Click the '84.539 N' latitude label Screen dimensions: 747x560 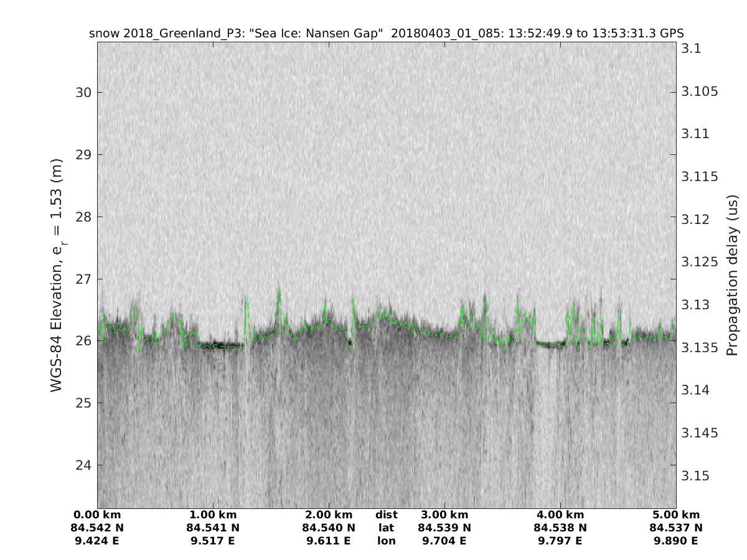[x=444, y=528]
